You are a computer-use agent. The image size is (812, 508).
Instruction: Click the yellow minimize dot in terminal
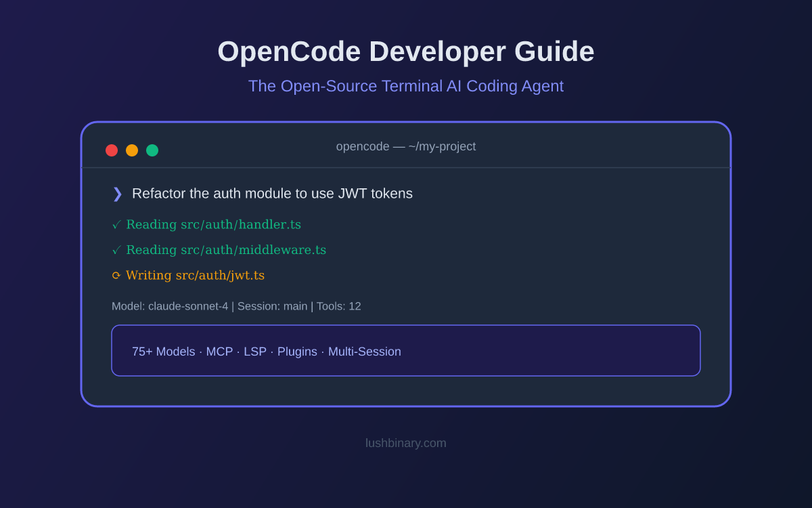pyautogui.click(x=132, y=150)
